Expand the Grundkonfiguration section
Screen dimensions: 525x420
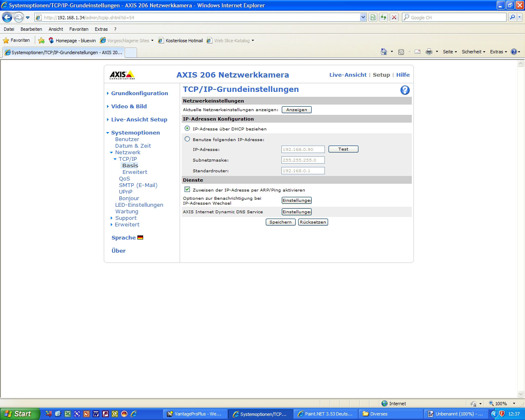pos(139,93)
